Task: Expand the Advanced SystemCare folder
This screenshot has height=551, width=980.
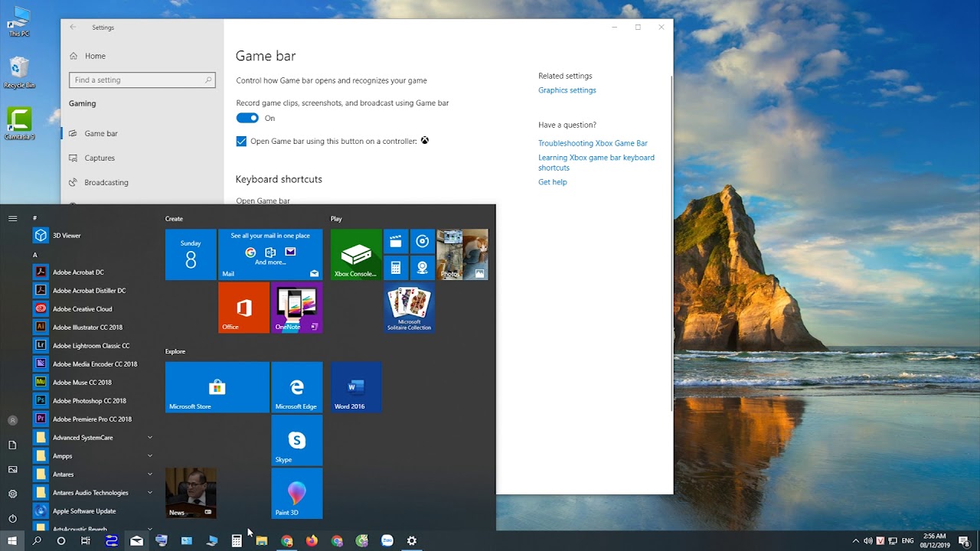Action: point(93,438)
